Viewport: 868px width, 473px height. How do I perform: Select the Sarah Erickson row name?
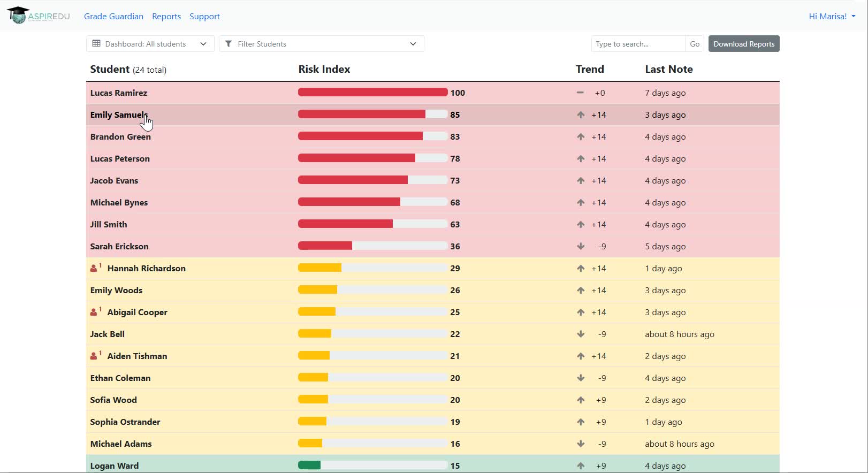pyautogui.click(x=119, y=246)
